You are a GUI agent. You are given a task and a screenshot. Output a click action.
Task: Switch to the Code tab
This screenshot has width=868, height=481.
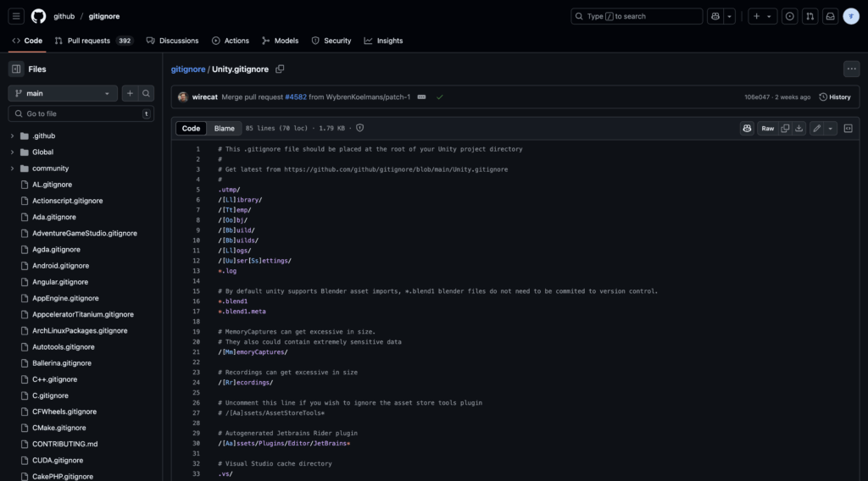click(27, 41)
